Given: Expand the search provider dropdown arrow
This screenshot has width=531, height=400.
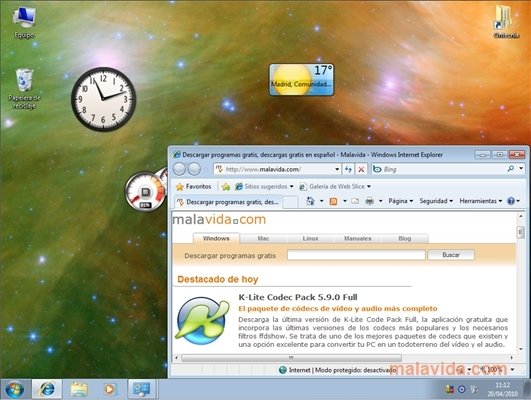Looking at the screenshot, I should pyautogui.click(x=521, y=168).
